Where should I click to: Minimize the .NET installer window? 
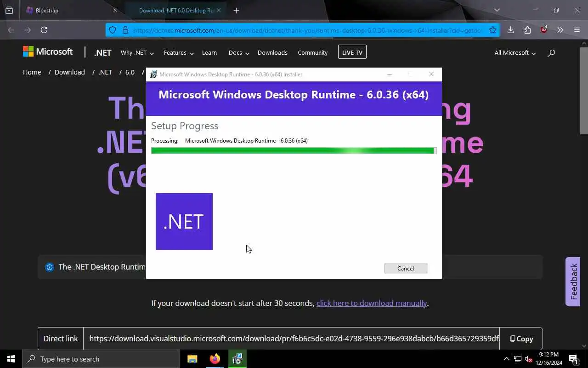[390, 75]
